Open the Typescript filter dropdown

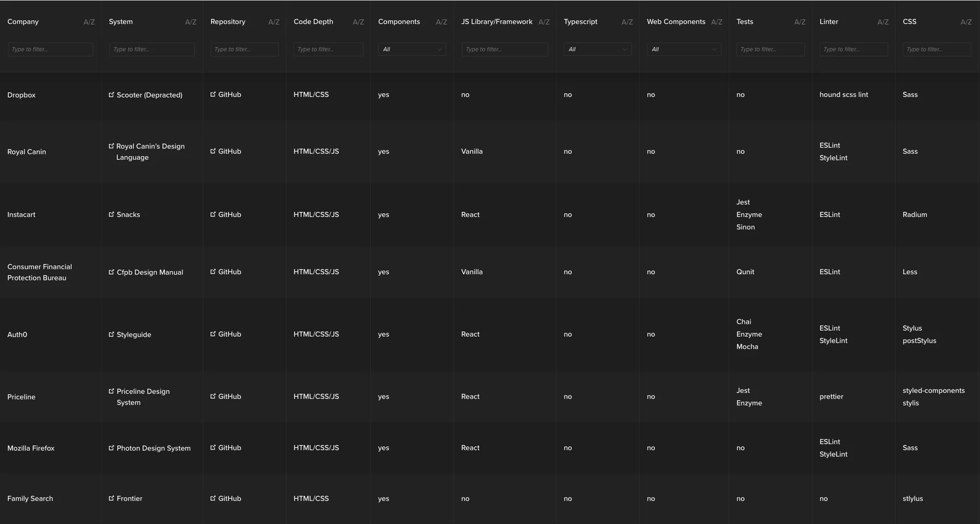tap(598, 49)
